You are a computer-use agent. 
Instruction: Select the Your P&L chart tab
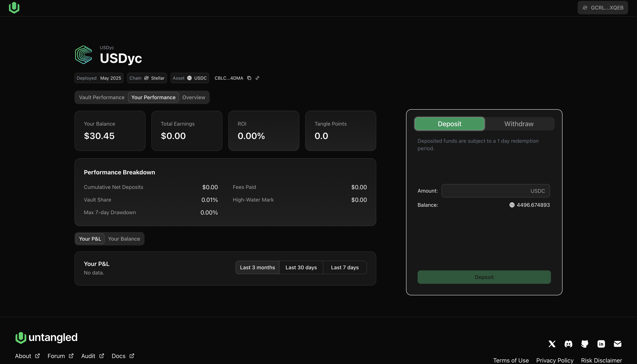tap(90, 239)
